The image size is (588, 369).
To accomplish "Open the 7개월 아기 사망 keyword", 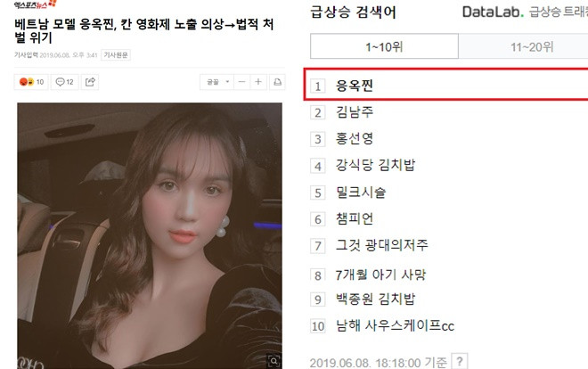I will point(380,275).
